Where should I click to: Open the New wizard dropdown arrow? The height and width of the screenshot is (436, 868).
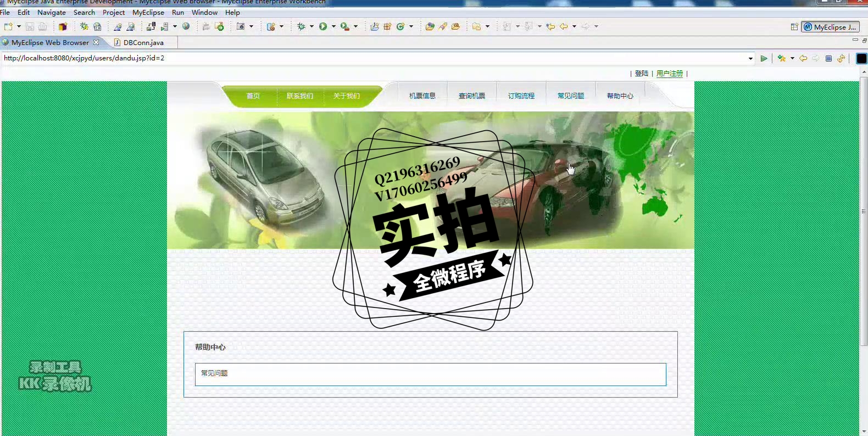click(19, 26)
